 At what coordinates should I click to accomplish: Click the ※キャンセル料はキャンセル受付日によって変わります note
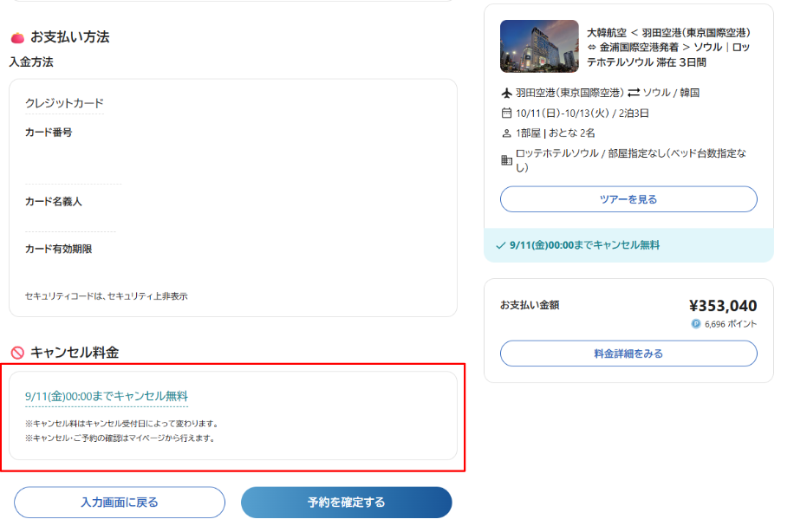[x=122, y=424]
